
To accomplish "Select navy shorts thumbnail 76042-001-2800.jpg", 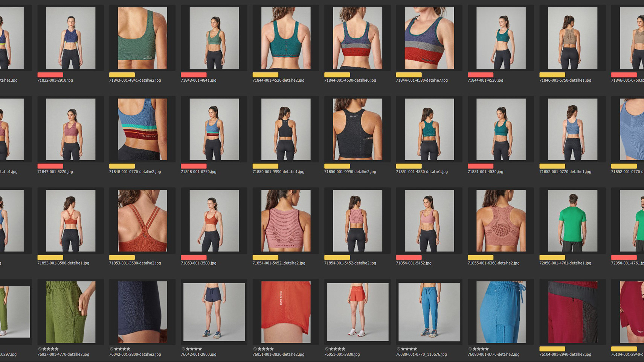I will (214, 312).
